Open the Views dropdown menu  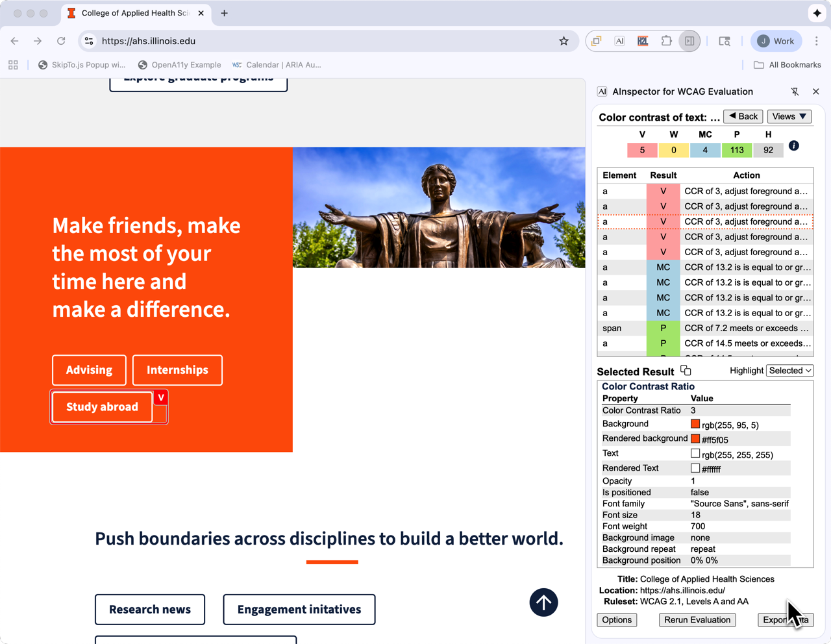[789, 117]
